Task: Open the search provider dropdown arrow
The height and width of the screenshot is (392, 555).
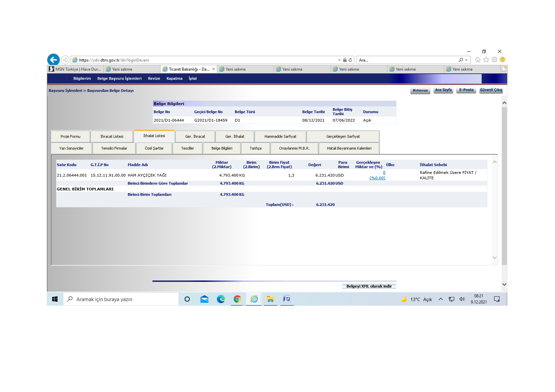Action: 466,60
